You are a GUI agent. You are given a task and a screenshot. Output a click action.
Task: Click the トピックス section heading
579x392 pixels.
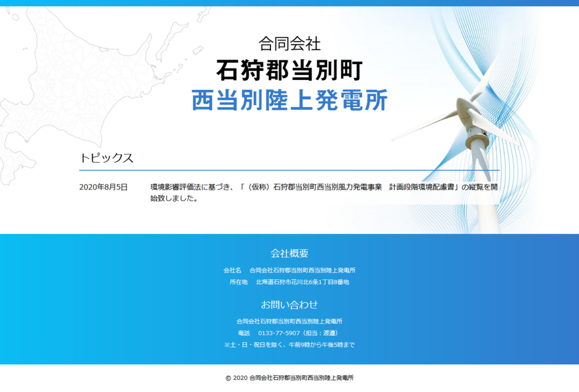(107, 158)
